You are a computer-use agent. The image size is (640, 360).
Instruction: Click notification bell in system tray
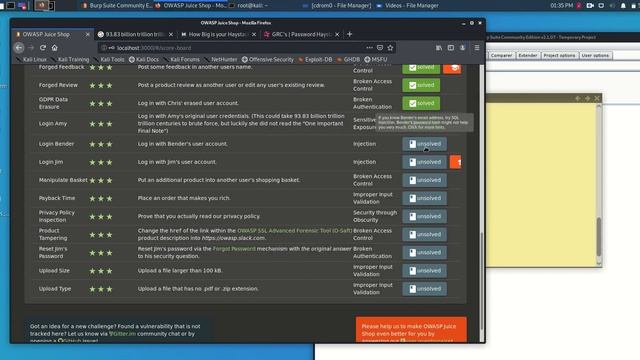pyautogui.click(x=623, y=6)
